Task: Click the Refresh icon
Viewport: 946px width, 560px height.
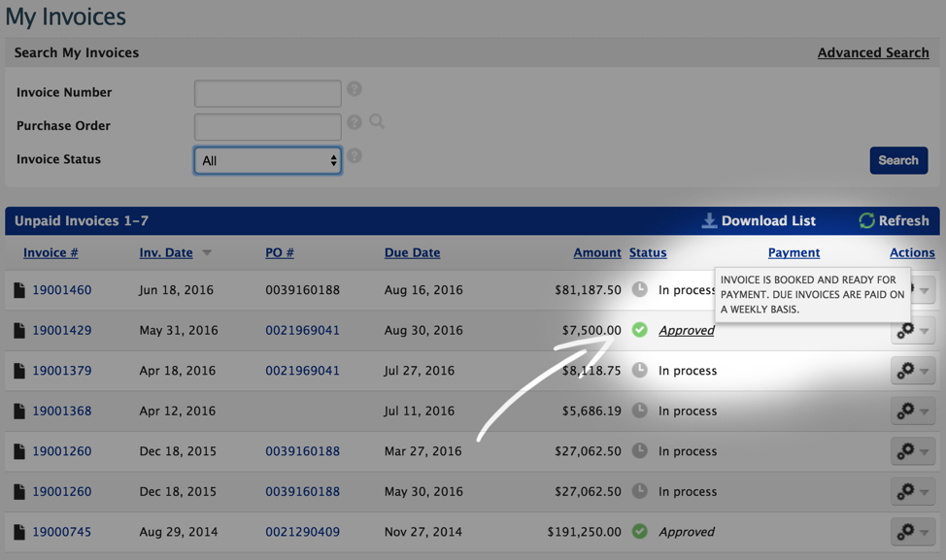Action: point(866,220)
